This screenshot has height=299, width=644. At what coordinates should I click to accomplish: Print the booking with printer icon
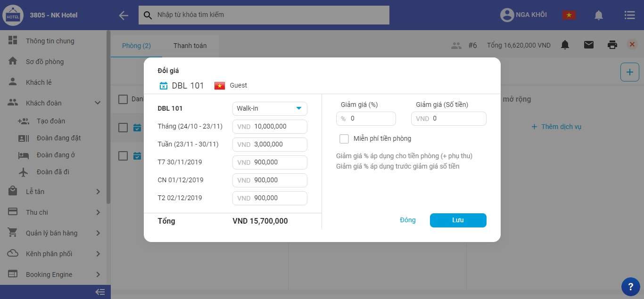pyautogui.click(x=612, y=45)
